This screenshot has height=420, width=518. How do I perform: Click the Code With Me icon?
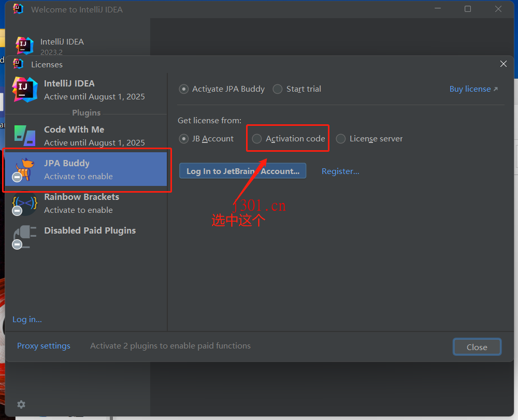25,135
